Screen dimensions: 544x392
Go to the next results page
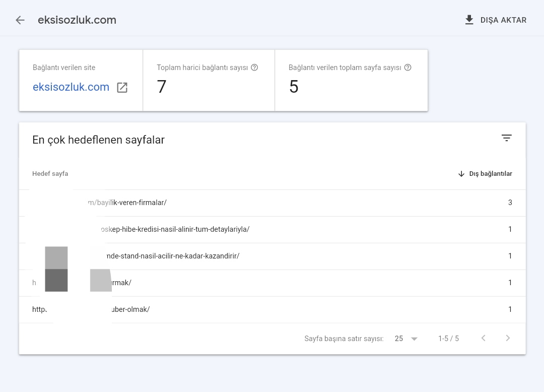(x=508, y=338)
